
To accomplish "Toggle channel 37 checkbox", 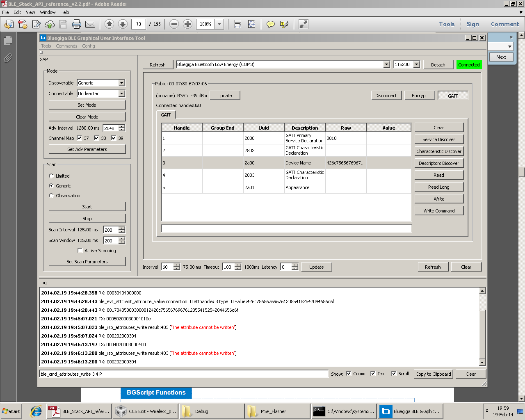I will pyautogui.click(x=79, y=138).
